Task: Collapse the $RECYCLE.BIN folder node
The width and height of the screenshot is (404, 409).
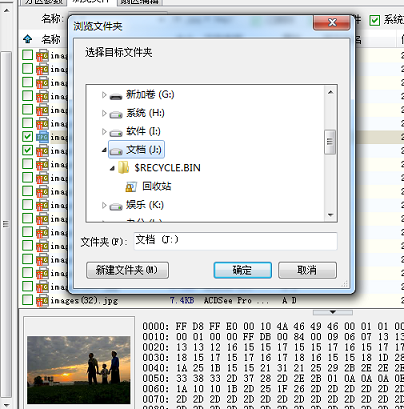Action: click(x=112, y=169)
